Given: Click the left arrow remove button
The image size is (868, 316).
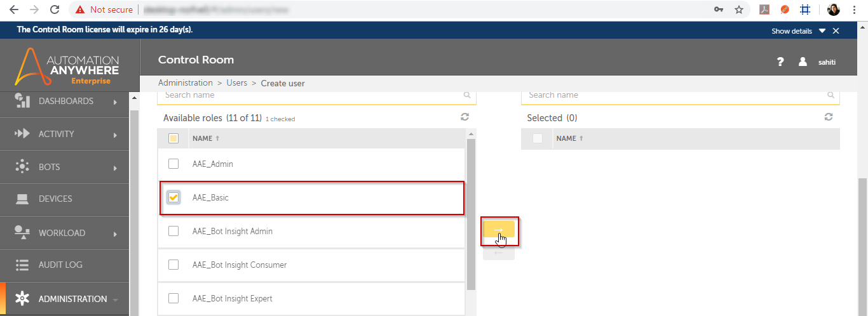Looking at the screenshot, I should coord(499,253).
